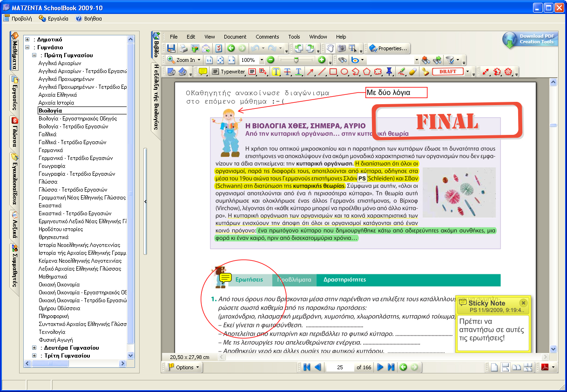Select Μαθηματικά in the subject list
The height and width of the screenshot is (392, 567).
pos(53,277)
